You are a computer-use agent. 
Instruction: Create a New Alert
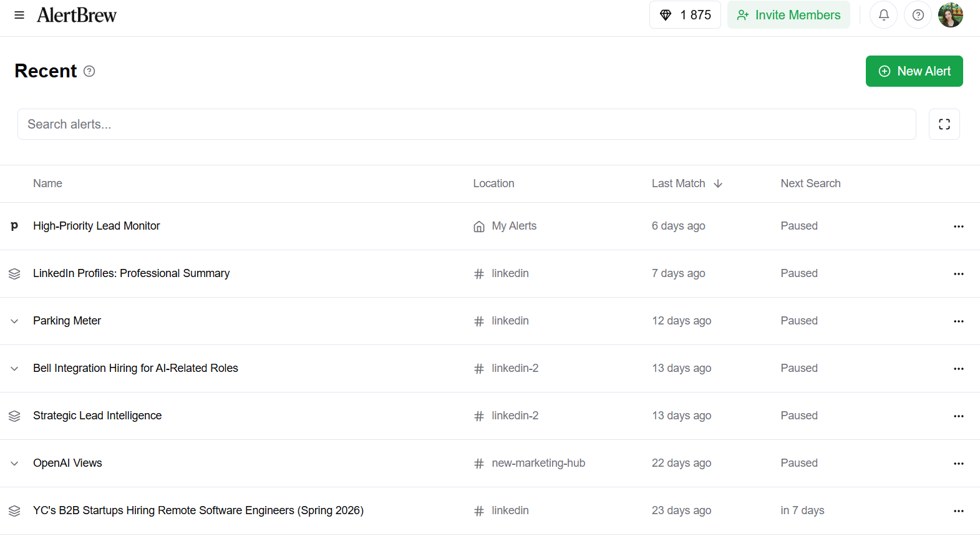915,71
